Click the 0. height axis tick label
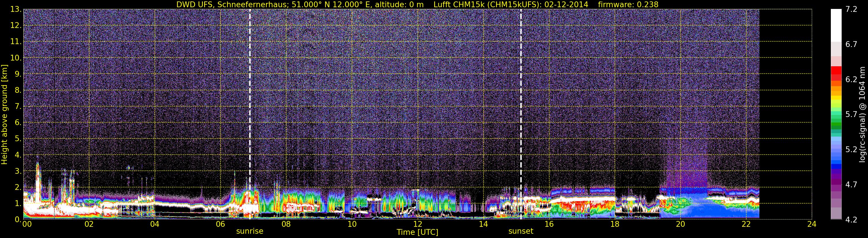868x238 pixels. tap(18, 220)
